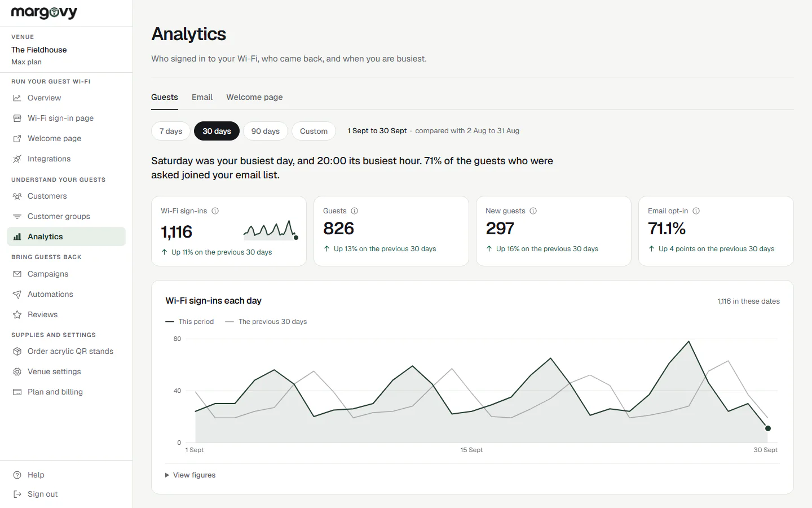Click the Customers people icon
This screenshot has width=812, height=508.
click(17, 196)
